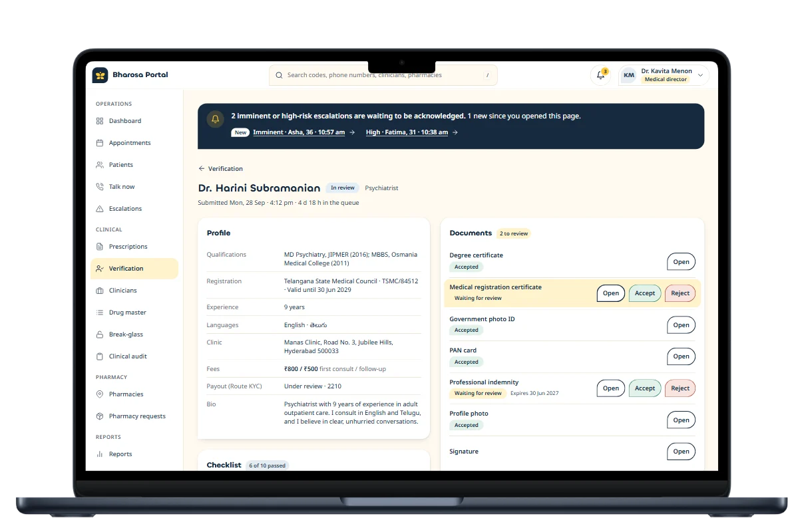Click the Medical director role badge
The width and height of the screenshot is (804, 532).
(666, 79)
